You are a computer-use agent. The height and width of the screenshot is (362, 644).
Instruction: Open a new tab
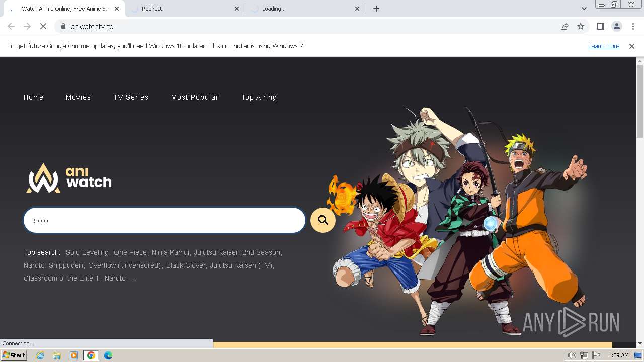click(376, 9)
